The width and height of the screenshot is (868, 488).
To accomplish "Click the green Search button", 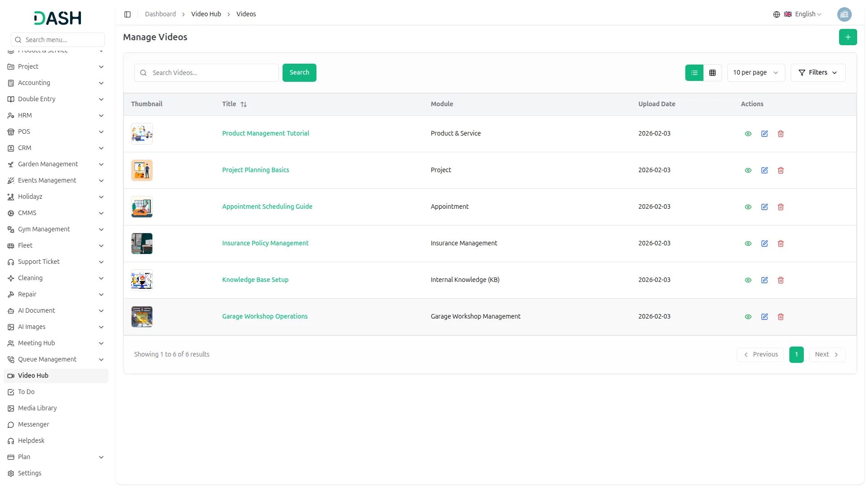I will (x=299, y=73).
